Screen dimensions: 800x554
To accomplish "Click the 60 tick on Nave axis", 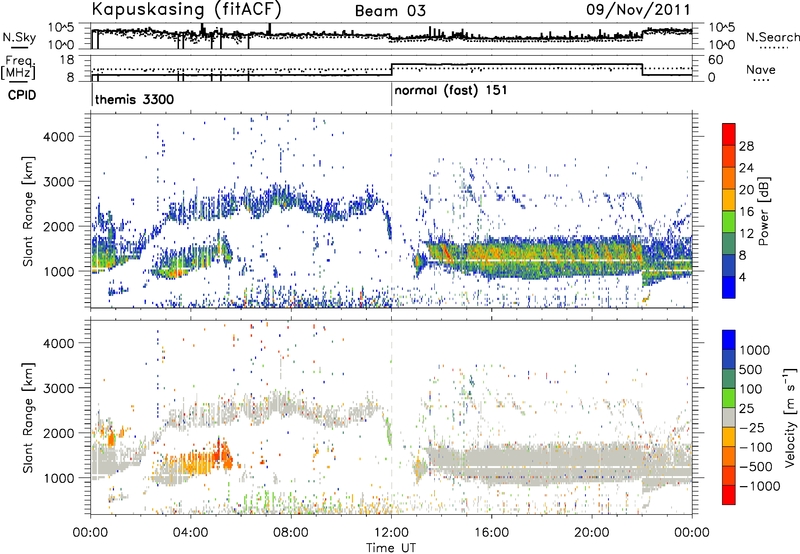I will [x=716, y=60].
